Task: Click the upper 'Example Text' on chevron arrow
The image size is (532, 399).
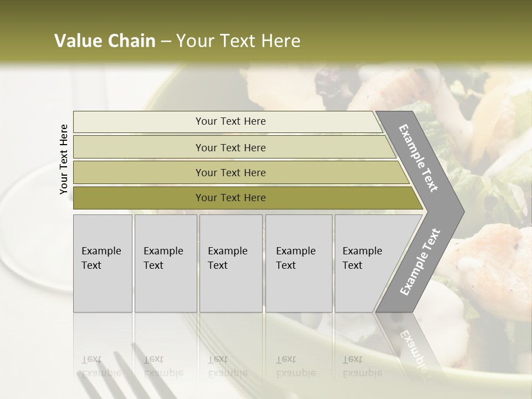Action: click(418, 158)
